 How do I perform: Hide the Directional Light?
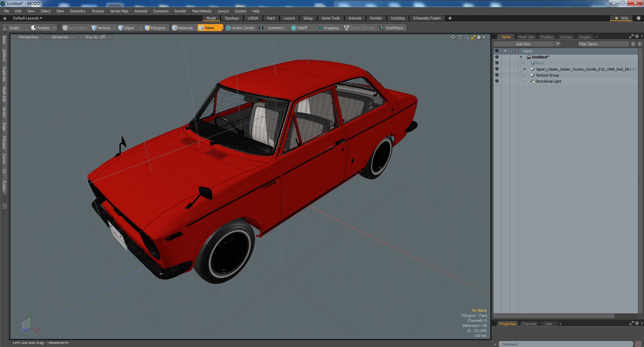497,81
